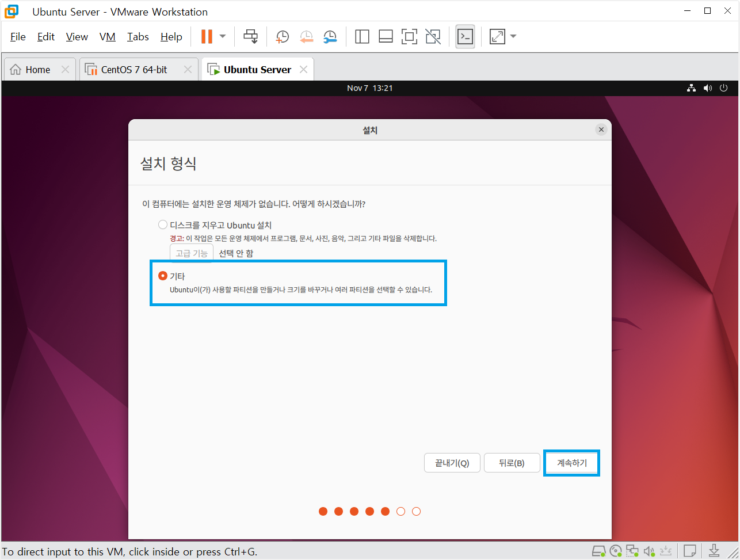Click the 'To direct input to this VM' status text
740x560 pixels.
point(130,551)
